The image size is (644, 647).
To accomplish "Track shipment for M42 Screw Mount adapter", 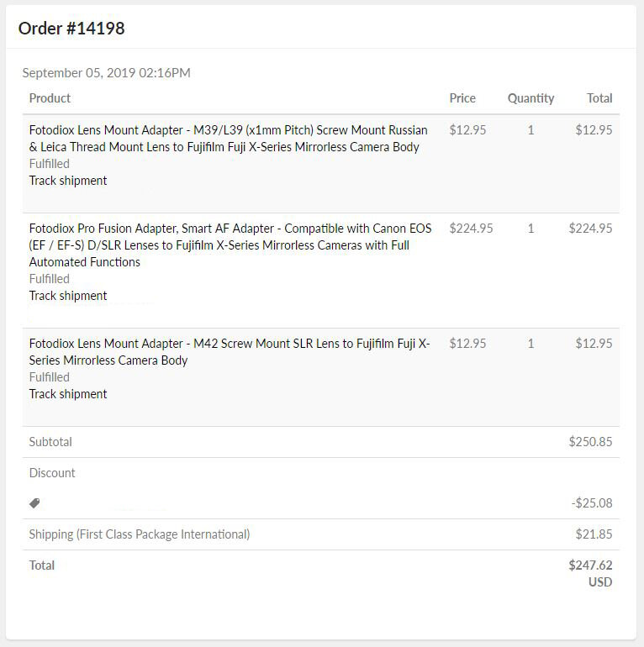I will coord(68,394).
